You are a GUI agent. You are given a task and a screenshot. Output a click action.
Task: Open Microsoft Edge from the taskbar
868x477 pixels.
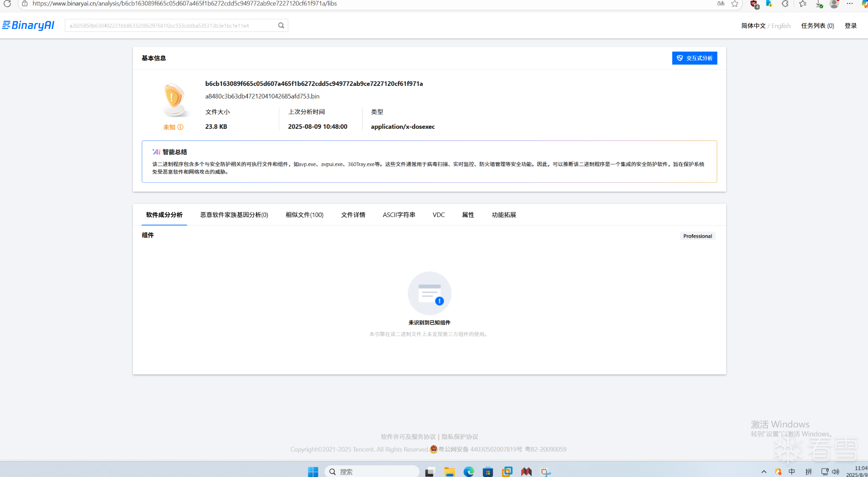pos(469,472)
